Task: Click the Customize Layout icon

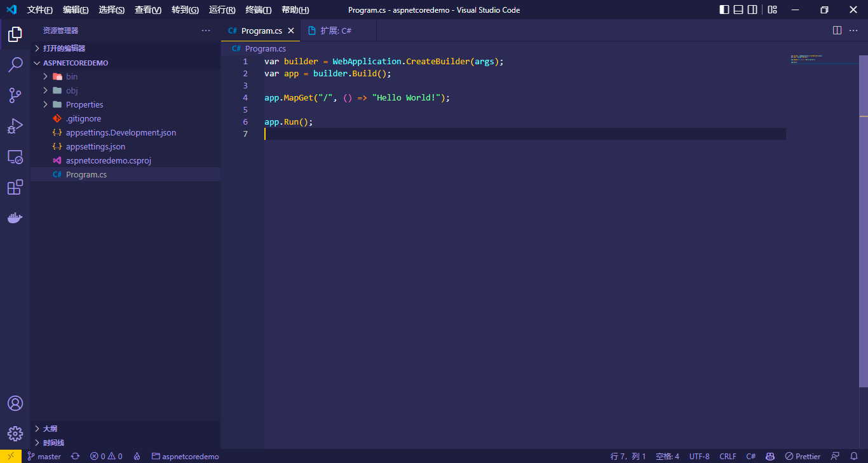Action: point(772,10)
